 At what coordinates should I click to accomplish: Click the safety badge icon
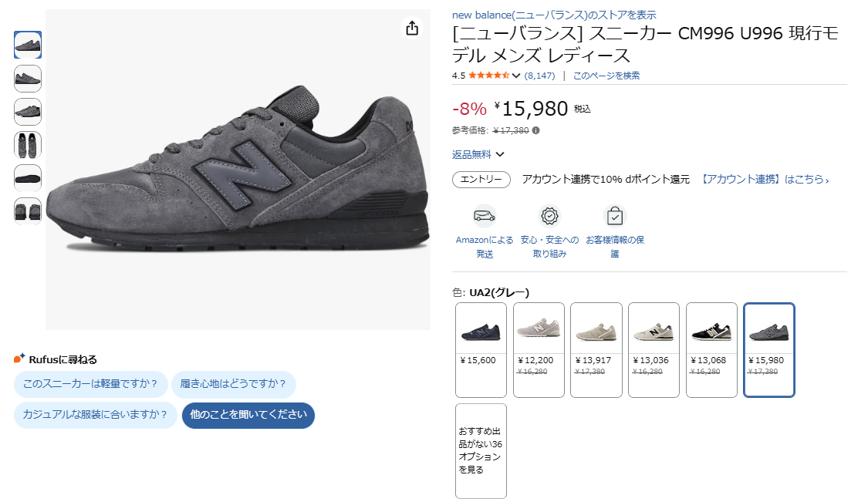click(549, 215)
